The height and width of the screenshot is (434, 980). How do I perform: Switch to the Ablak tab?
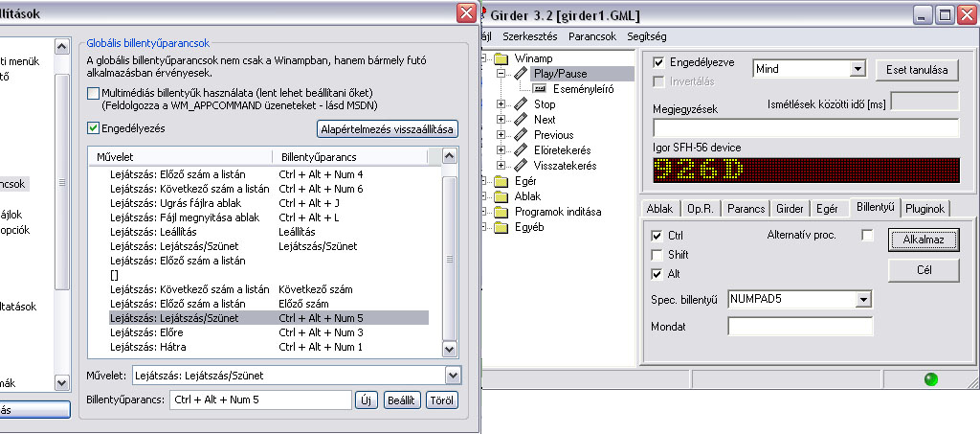pos(659,209)
